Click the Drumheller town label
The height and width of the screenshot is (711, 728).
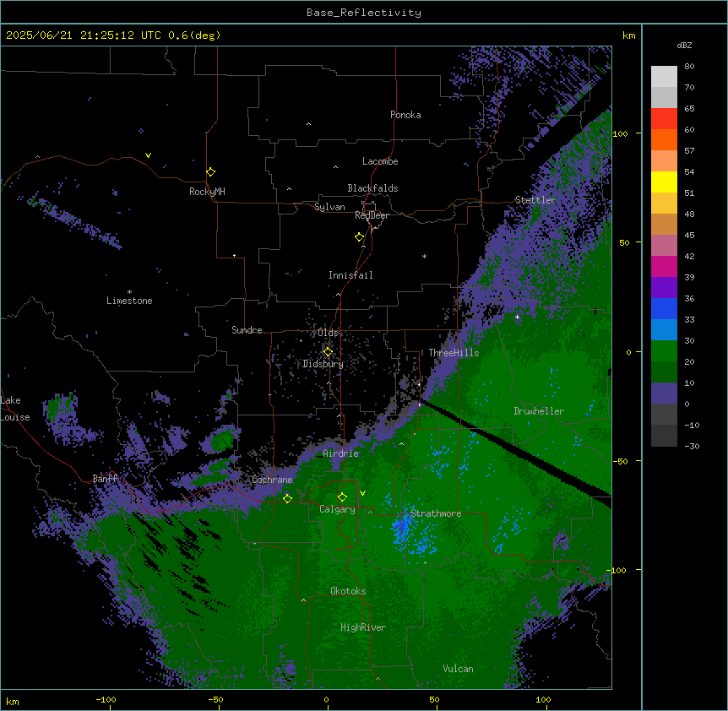[x=539, y=411]
